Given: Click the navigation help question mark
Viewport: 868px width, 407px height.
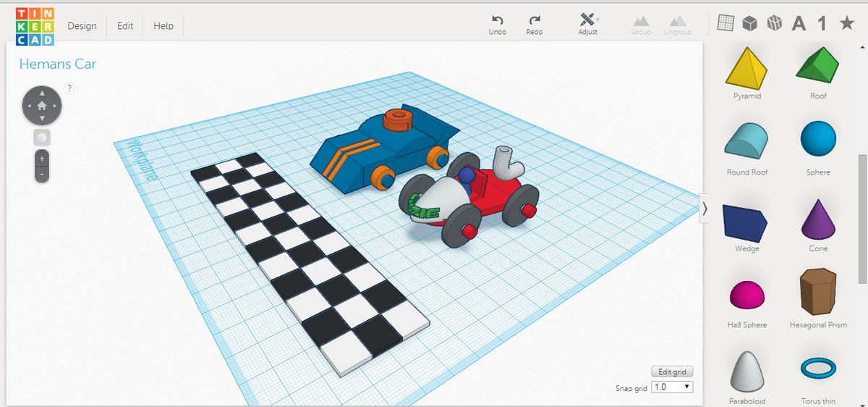Looking at the screenshot, I should point(69,88).
